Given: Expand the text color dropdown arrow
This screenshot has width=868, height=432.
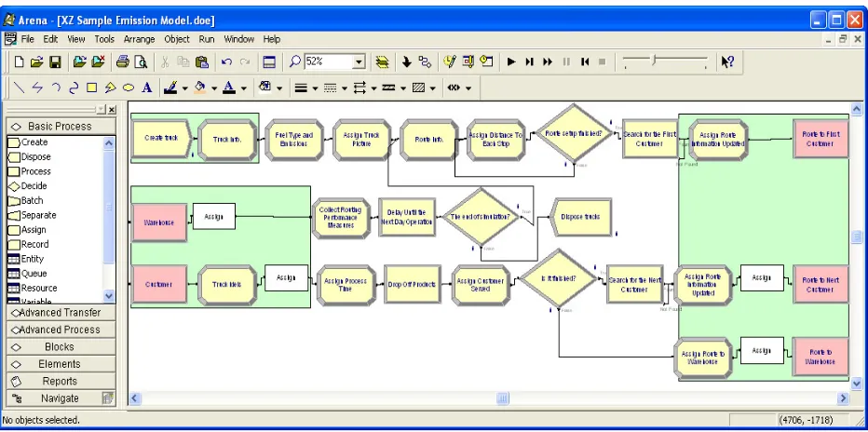Looking at the screenshot, I should coord(244,88).
